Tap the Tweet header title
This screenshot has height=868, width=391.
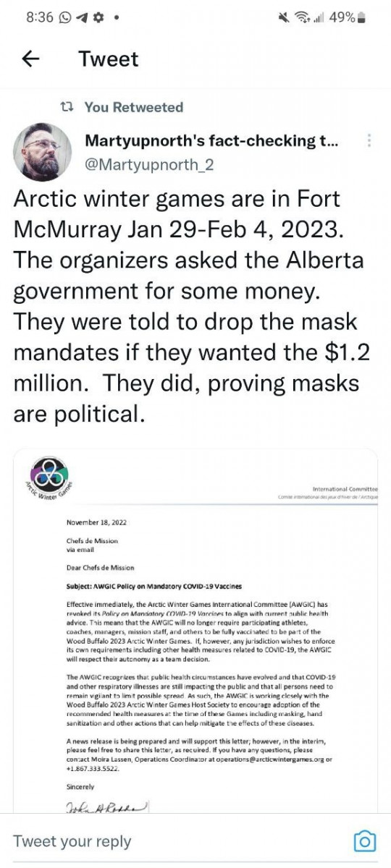108,59
